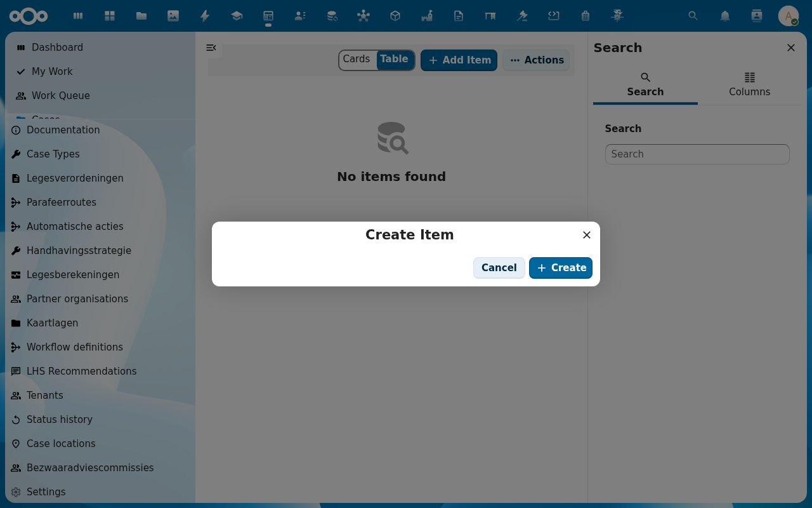This screenshot has height=508, width=812.
Task: Close the Create Item dialog with X
Action: [x=587, y=235]
